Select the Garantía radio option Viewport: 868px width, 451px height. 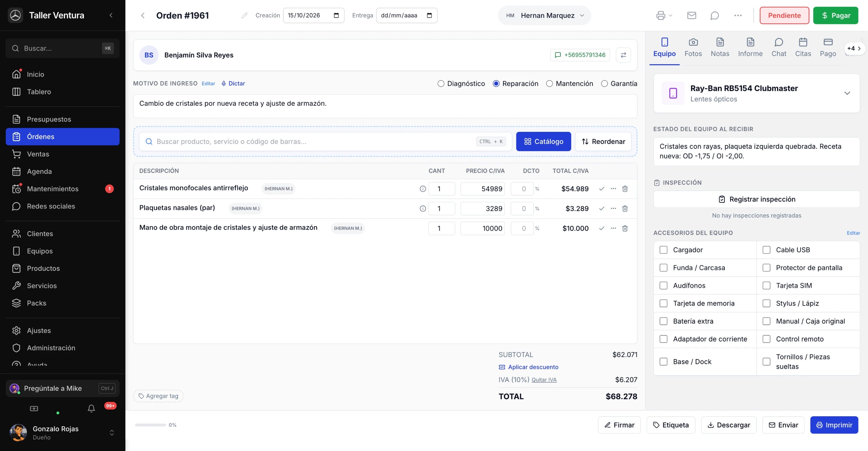point(604,84)
